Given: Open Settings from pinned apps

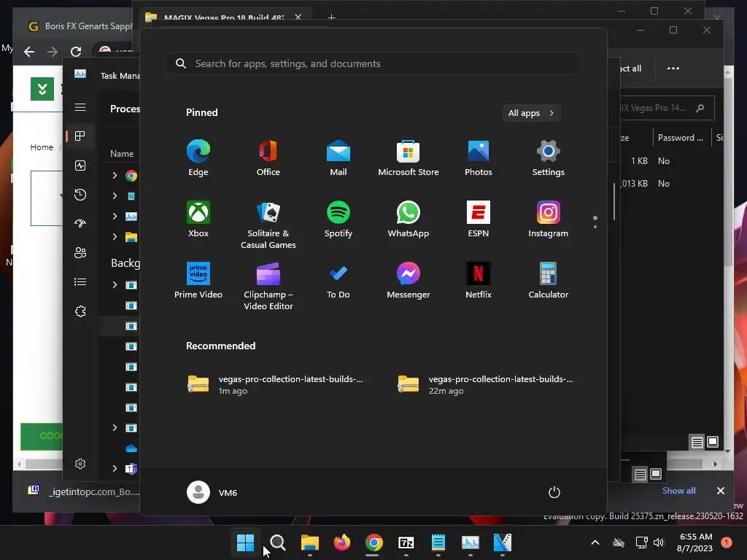Looking at the screenshot, I should (x=549, y=157).
